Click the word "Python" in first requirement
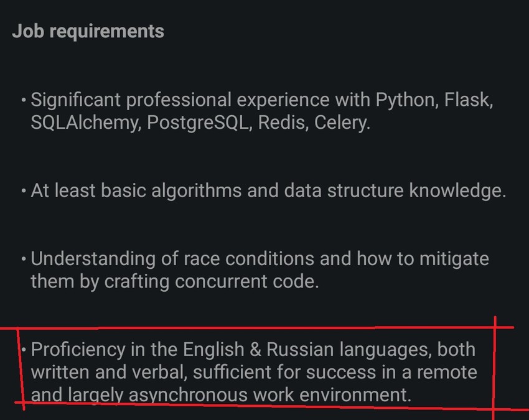The width and height of the screenshot is (529, 420). [405, 100]
